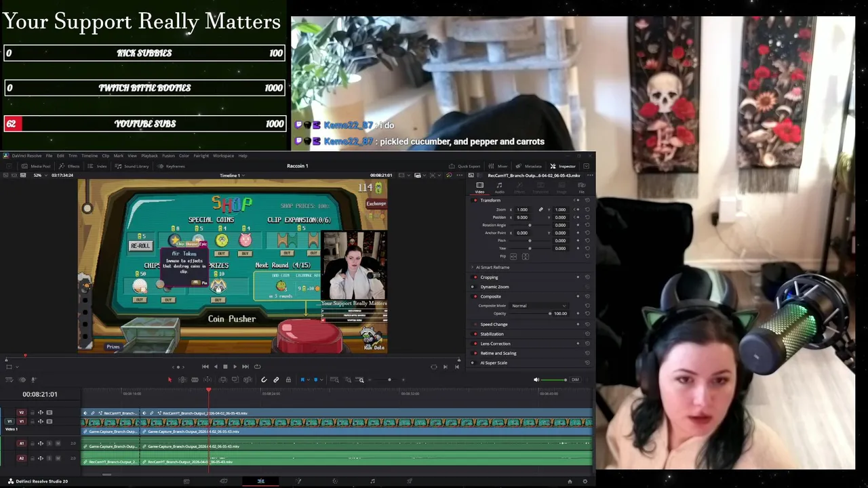Toggle the Stabilization enable switch
868x488 pixels.
click(x=474, y=333)
